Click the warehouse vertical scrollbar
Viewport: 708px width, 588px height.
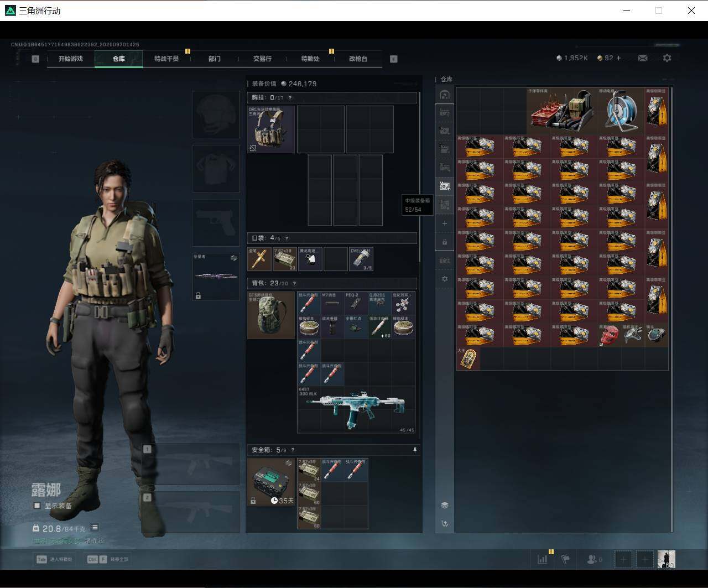tap(671, 309)
